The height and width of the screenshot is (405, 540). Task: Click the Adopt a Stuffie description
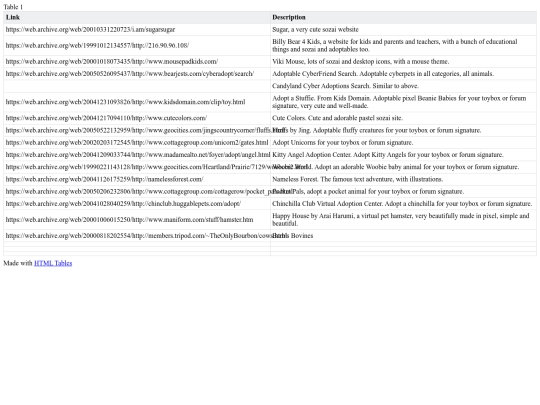399,102
